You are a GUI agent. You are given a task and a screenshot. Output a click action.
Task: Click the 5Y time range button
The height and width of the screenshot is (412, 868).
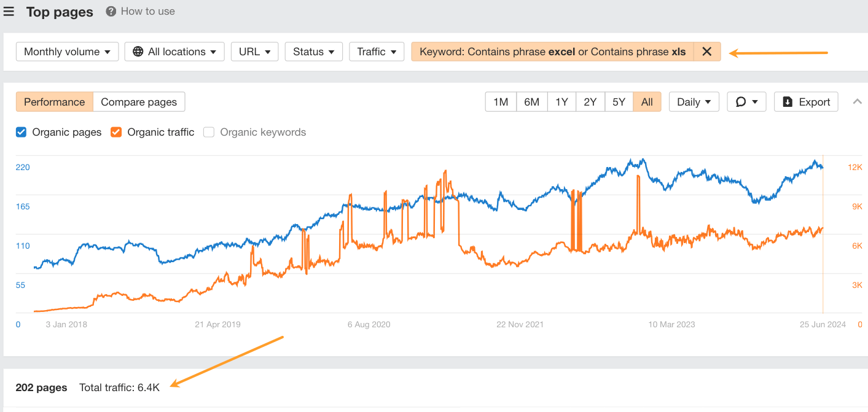coord(619,101)
